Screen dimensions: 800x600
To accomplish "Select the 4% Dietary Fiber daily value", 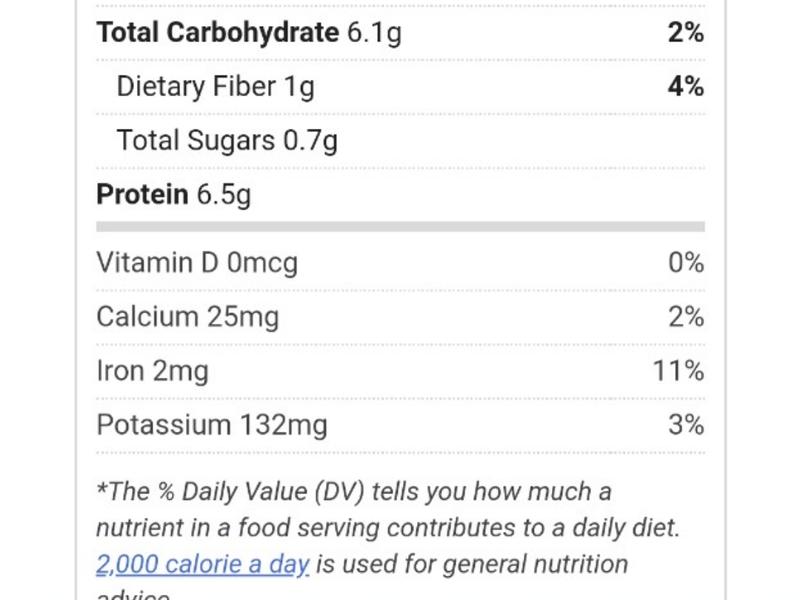I will [685, 87].
